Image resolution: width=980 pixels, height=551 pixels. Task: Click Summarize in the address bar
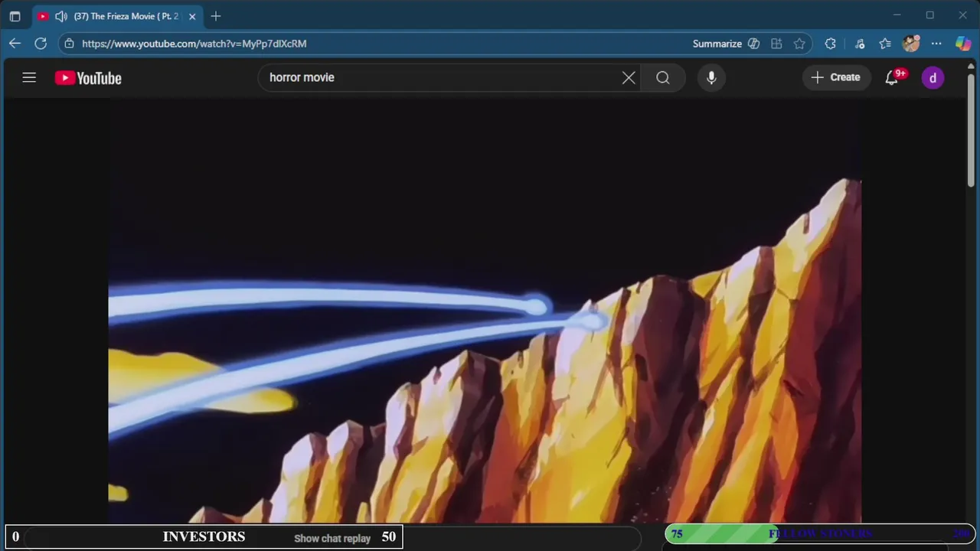[x=717, y=44]
